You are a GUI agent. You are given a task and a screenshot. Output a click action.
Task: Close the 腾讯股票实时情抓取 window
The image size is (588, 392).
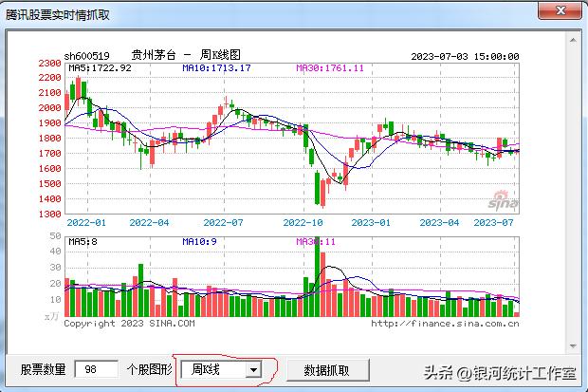(560, 10)
